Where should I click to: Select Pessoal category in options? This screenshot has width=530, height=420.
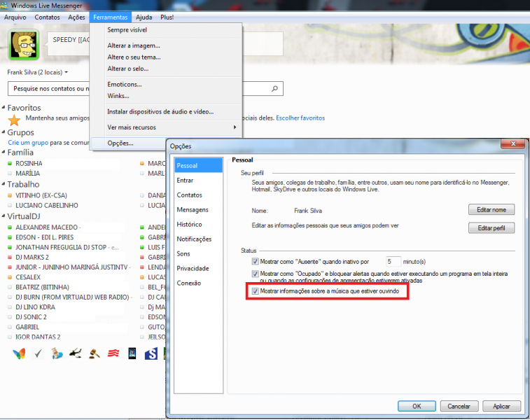(198, 166)
